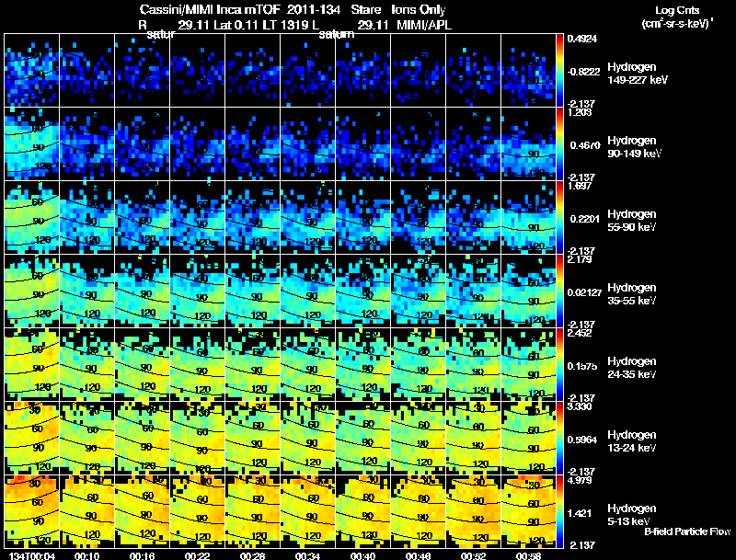
Task: Click the 35-55 keV color scale bar
Action: [559, 291]
